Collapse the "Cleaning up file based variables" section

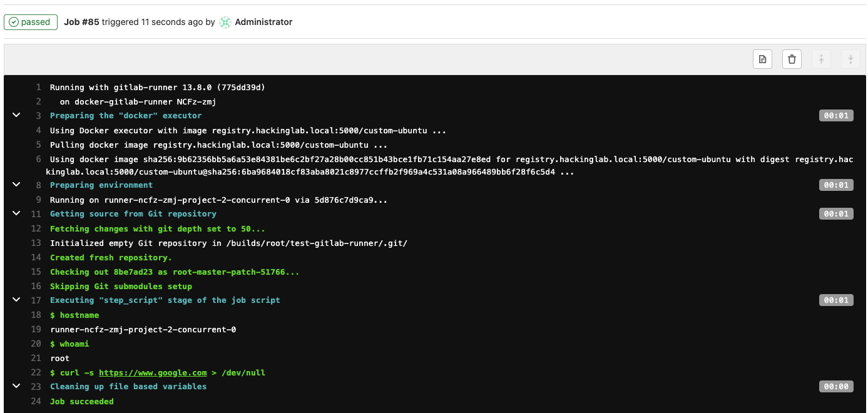tap(16, 386)
